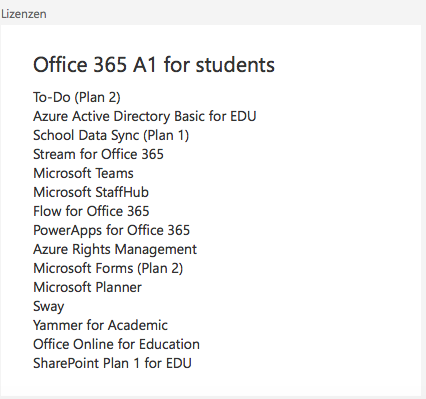426x399 pixels.
Task: Click Azure Rights Management entry
Action: (115, 250)
